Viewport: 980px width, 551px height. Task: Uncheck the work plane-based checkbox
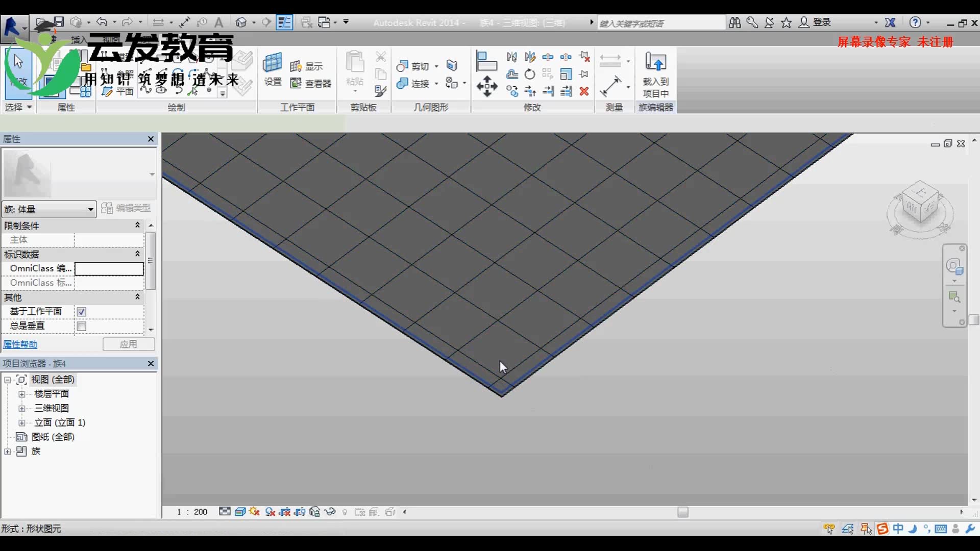click(82, 311)
